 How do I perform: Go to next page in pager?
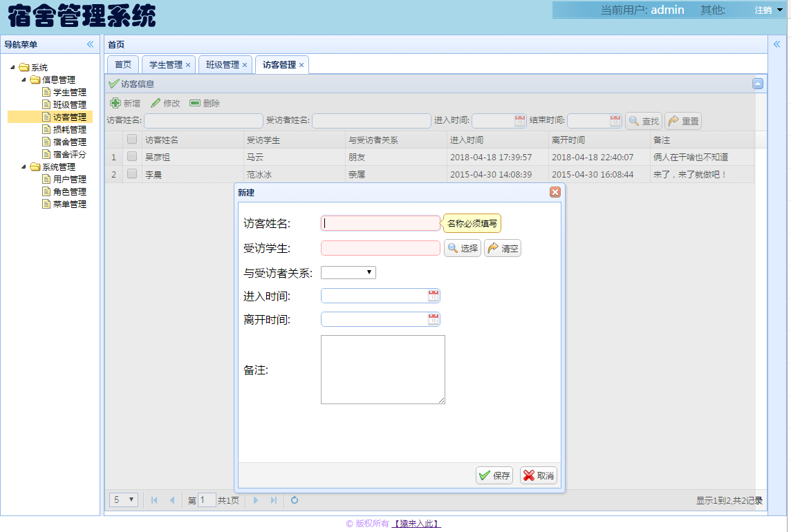(255, 500)
